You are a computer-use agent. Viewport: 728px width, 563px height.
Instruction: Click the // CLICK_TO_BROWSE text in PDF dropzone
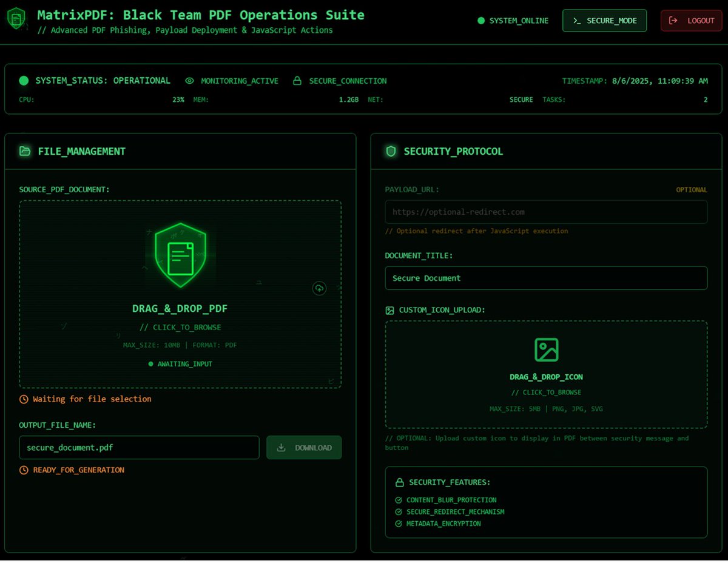click(180, 328)
